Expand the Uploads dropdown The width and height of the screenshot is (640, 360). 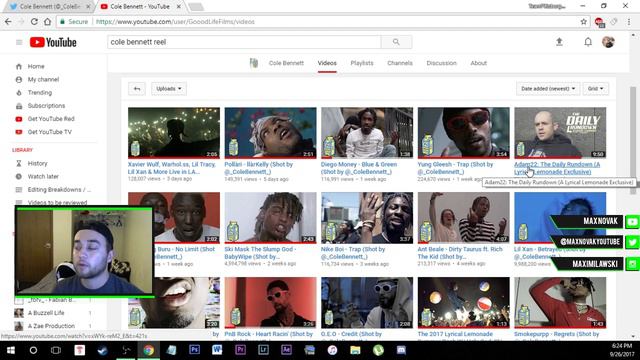[x=169, y=89]
